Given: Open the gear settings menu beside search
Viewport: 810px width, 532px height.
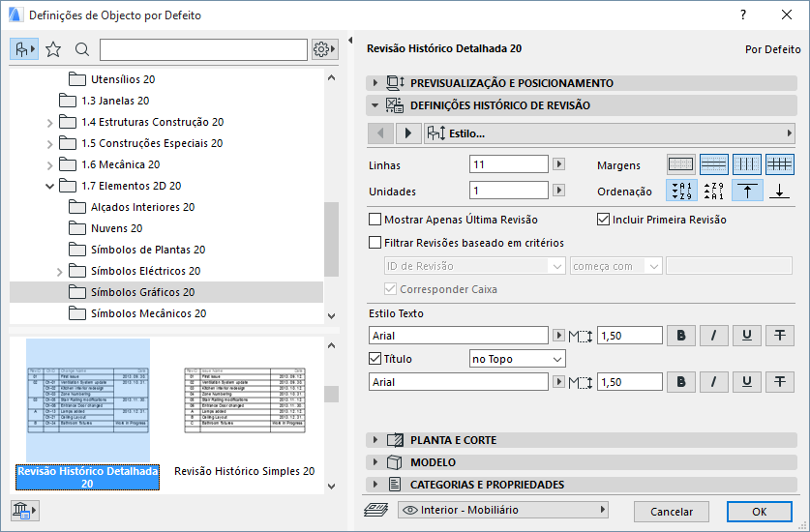Looking at the screenshot, I should (x=325, y=49).
